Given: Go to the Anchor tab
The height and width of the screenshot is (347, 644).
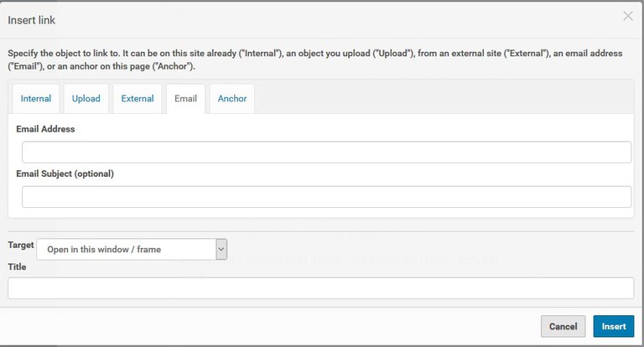Looking at the screenshot, I should 232,99.
